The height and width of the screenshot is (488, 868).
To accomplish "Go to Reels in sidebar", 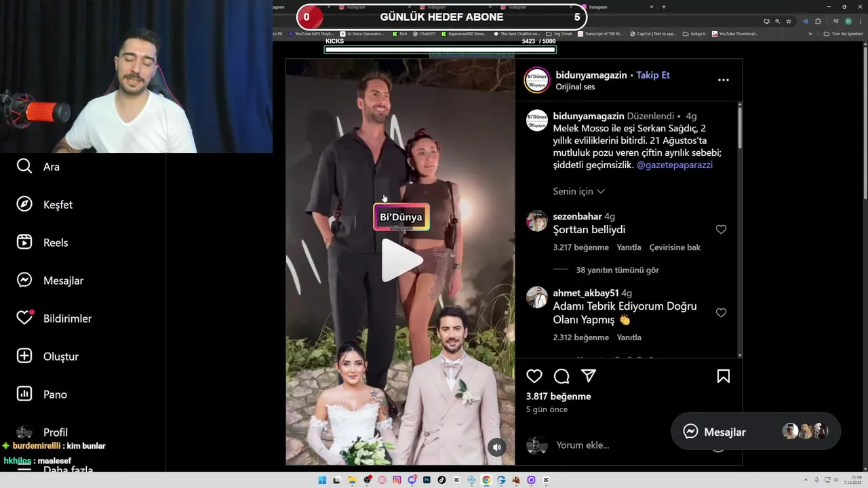I will coord(42,242).
